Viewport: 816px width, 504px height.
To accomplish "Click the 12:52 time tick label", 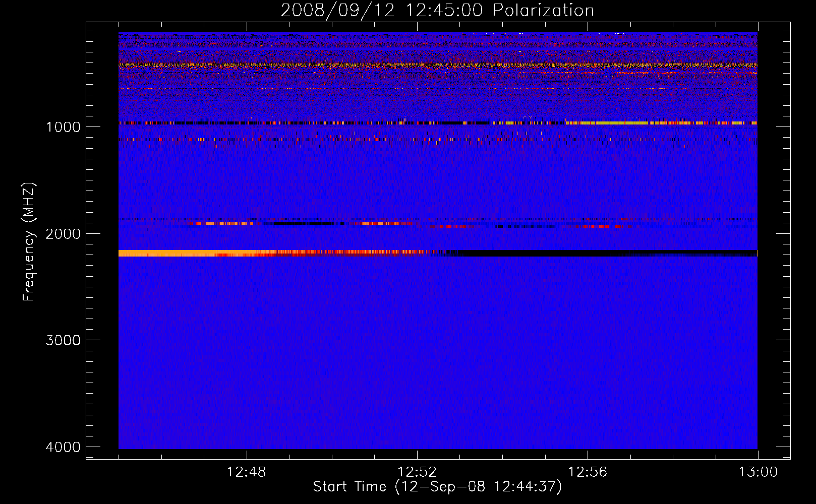I will point(417,472).
